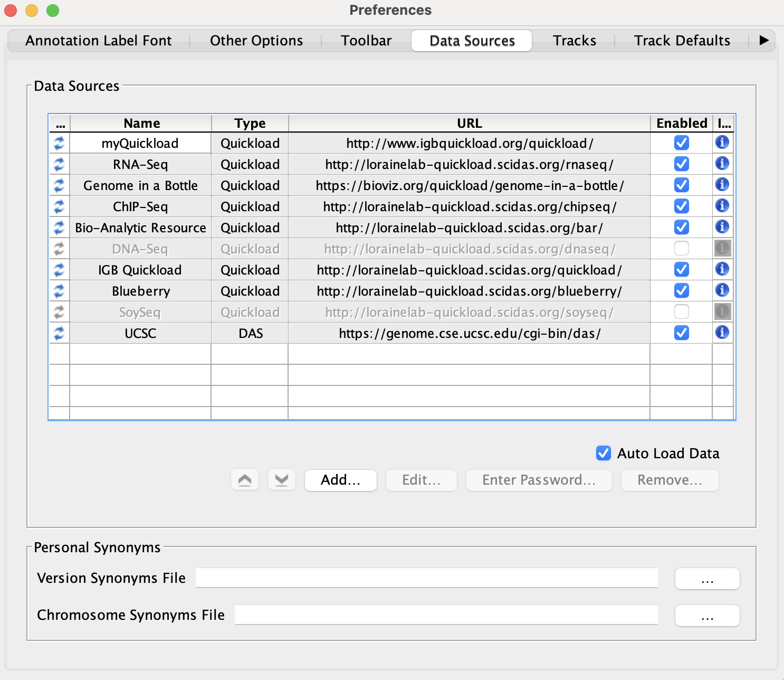Refresh the ChIP-Seq data source

click(59, 206)
